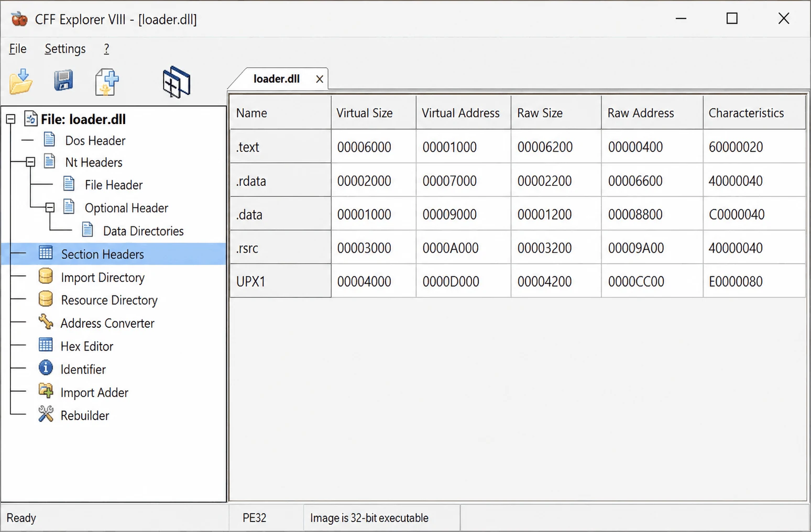Click the 00006200 raw size value
Viewport: 811px width, 532px height.
545,147
